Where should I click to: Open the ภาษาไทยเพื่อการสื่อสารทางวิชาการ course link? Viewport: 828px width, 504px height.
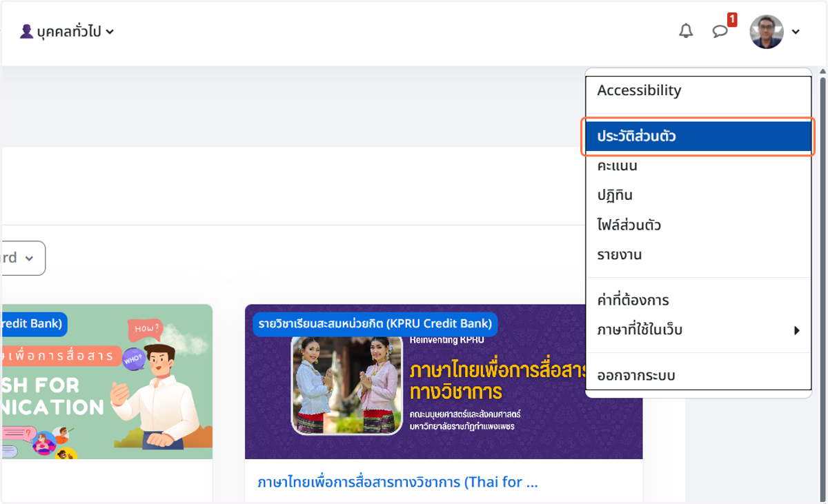point(397,482)
